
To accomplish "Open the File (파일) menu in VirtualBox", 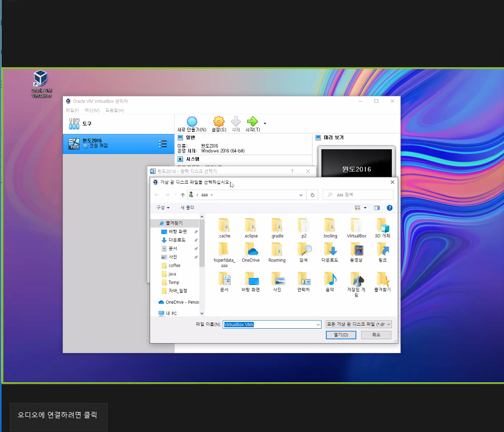I will point(72,110).
